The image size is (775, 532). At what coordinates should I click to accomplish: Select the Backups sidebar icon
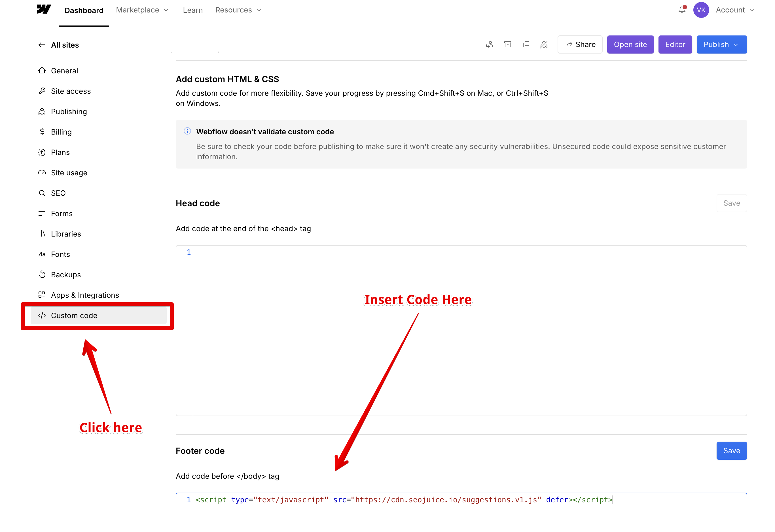coord(42,274)
